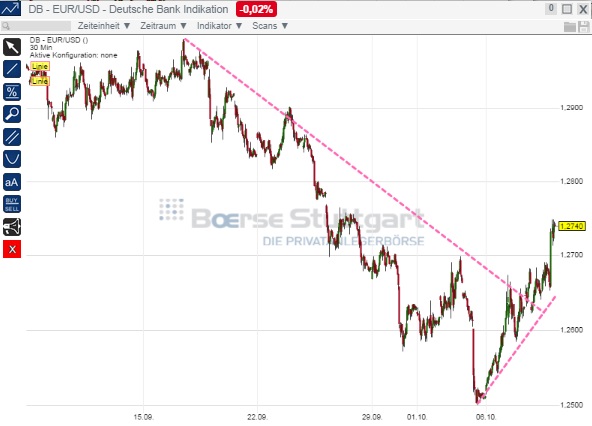Image resolution: width=592 pixels, height=426 pixels.
Task: Click the symbol search input field
Action: pyautogui.click(x=36, y=26)
